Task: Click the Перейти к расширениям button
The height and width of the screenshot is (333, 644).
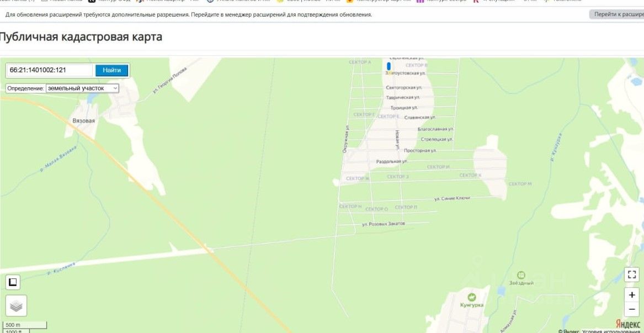Action: point(616,14)
